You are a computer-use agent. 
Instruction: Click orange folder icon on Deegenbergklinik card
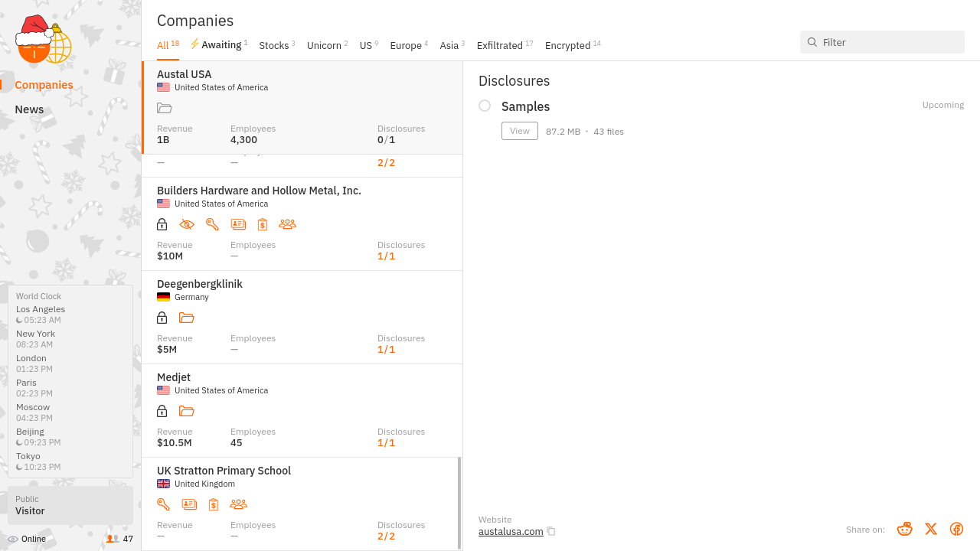[187, 318]
